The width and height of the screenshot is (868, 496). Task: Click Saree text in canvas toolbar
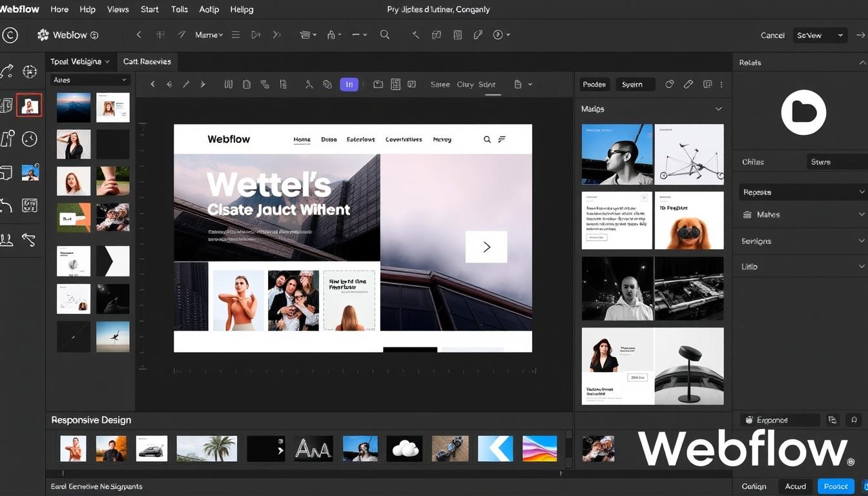pyautogui.click(x=440, y=84)
